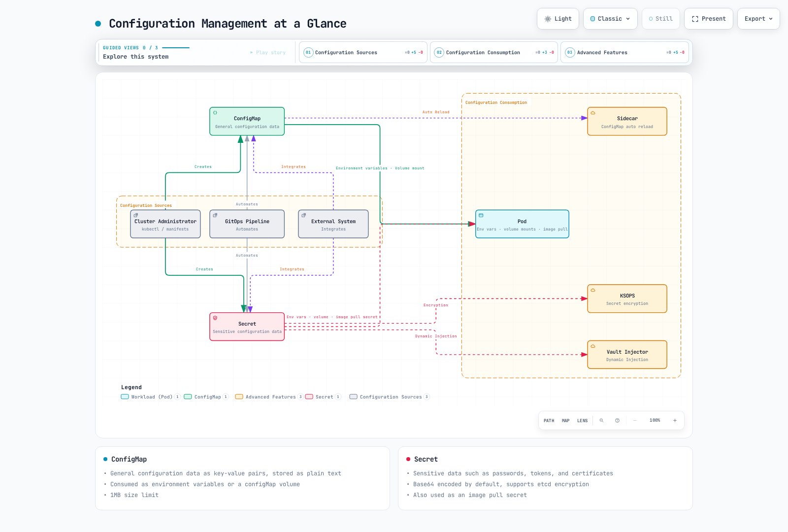Open the help question-mark icon
The image size is (788, 532).
pos(617,421)
